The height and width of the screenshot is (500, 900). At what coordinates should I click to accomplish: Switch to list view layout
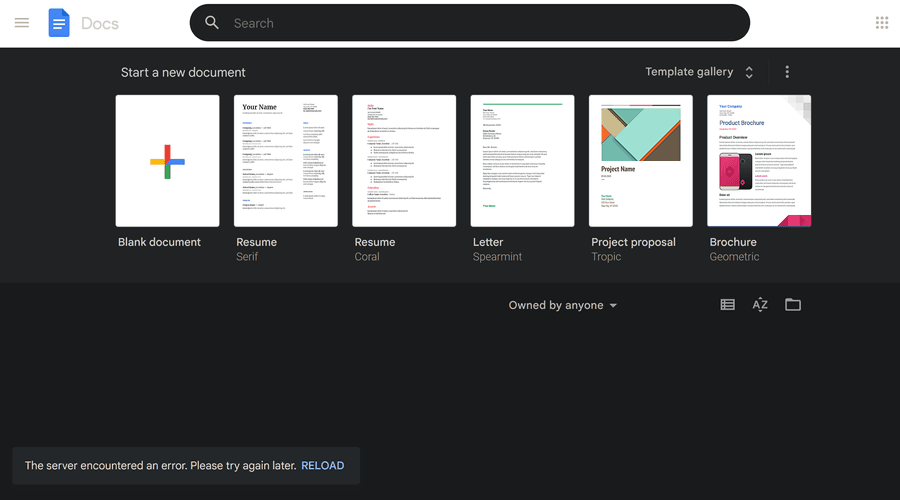[728, 305]
